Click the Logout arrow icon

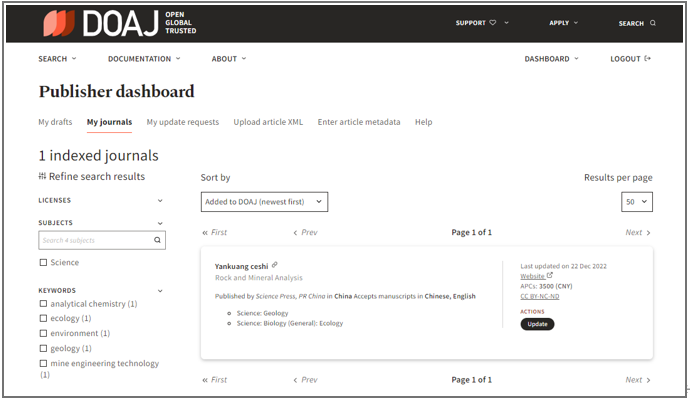click(648, 59)
